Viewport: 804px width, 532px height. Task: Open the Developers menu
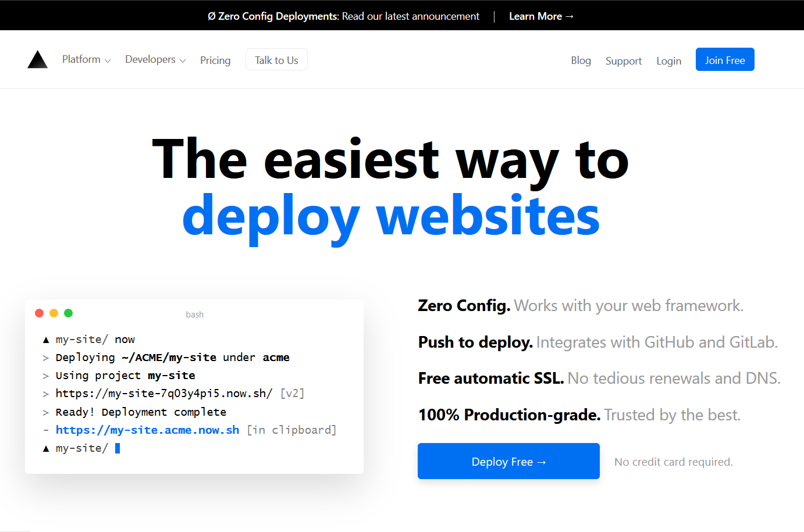pyautogui.click(x=155, y=59)
